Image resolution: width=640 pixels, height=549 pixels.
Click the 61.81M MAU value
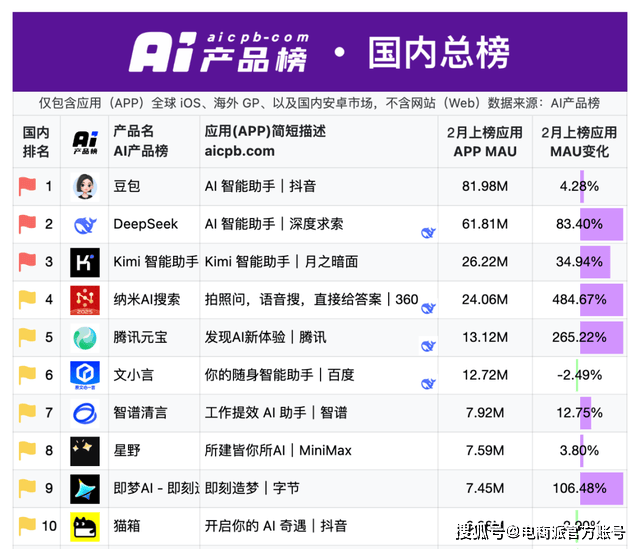pyautogui.click(x=485, y=224)
